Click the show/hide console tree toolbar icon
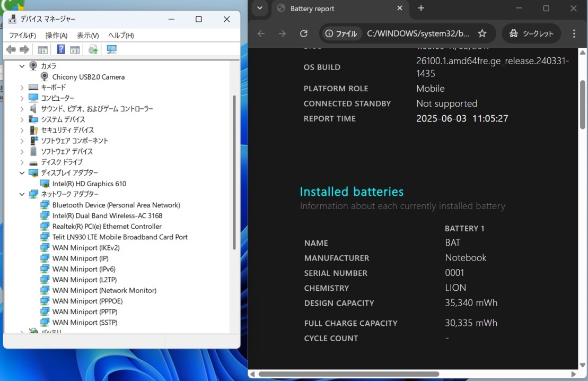This screenshot has height=381, width=588. tap(43, 49)
